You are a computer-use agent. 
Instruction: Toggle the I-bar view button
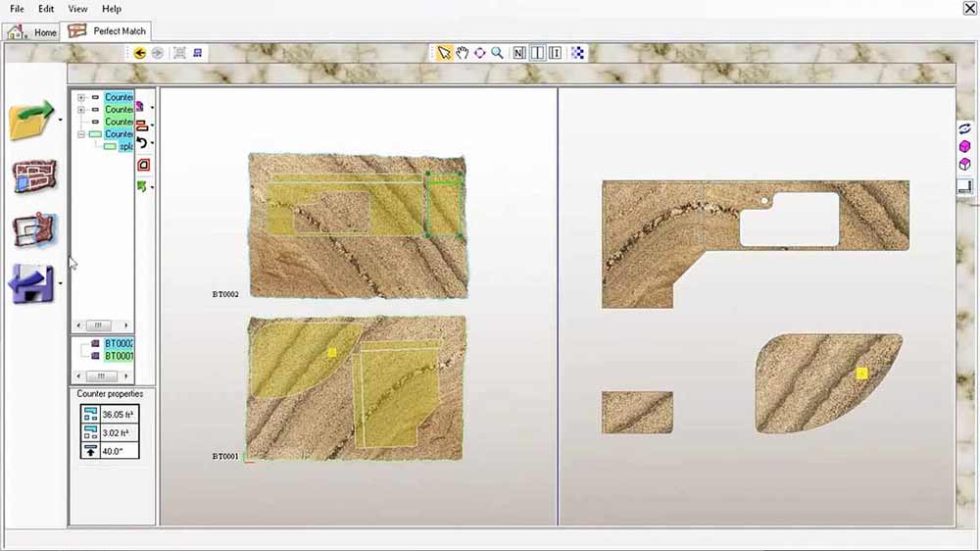pyautogui.click(x=555, y=53)
